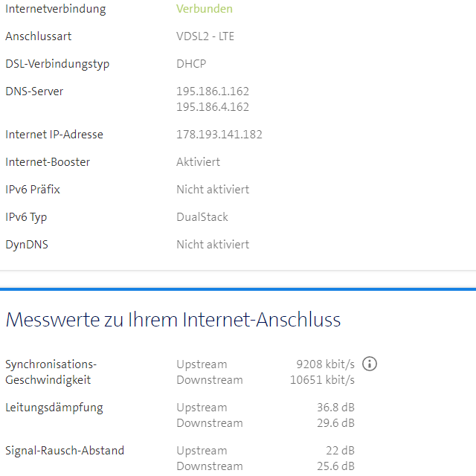
Task: Click the VDSL2 - LTE connection type value
Action: tap(205, 36)
